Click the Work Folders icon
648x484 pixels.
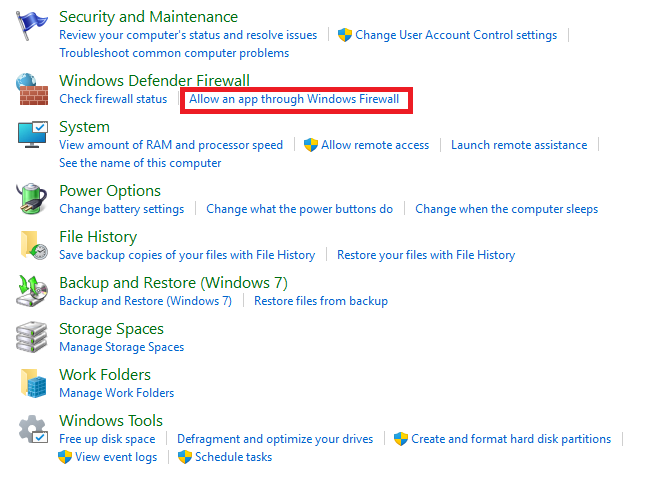click(x=32, y=383)
